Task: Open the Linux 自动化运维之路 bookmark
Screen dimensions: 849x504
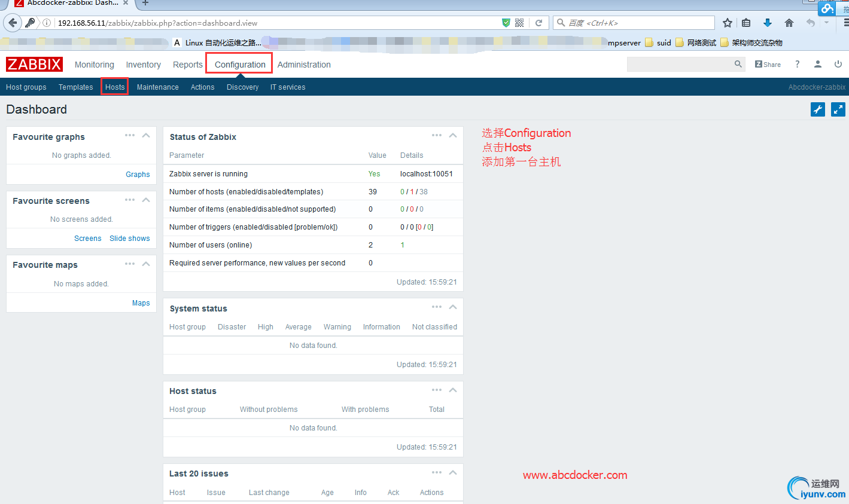Action: [x=217, y=43]
